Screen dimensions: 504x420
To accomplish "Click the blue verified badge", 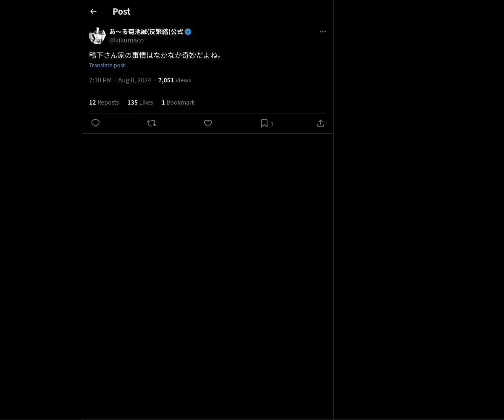I will point(188,31).
